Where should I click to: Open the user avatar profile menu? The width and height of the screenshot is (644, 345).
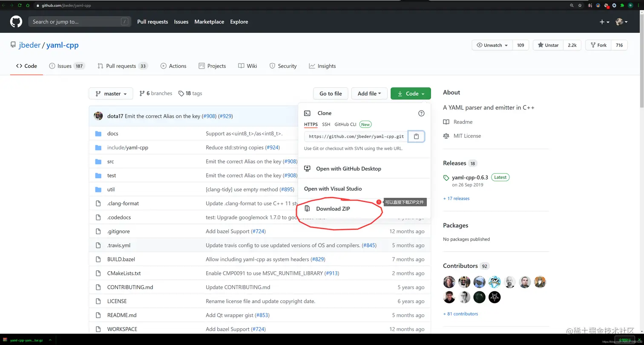click(622, 22)
